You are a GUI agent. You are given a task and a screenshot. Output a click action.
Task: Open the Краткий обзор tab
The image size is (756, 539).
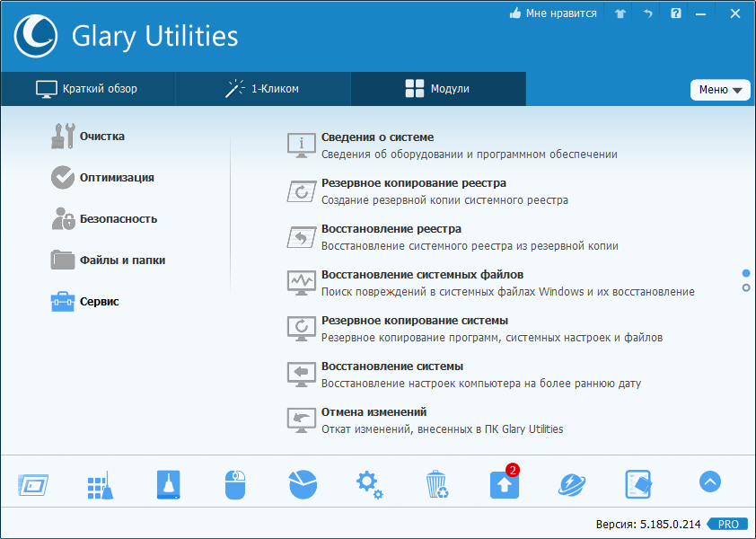pos(90,89)
